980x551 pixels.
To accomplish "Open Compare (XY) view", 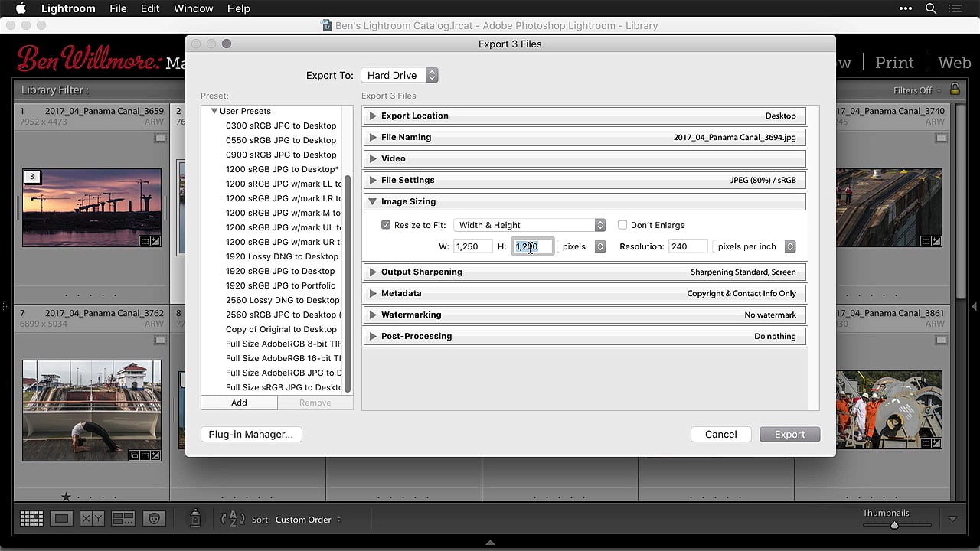I will pyautogui.click(x=92, y=519).
